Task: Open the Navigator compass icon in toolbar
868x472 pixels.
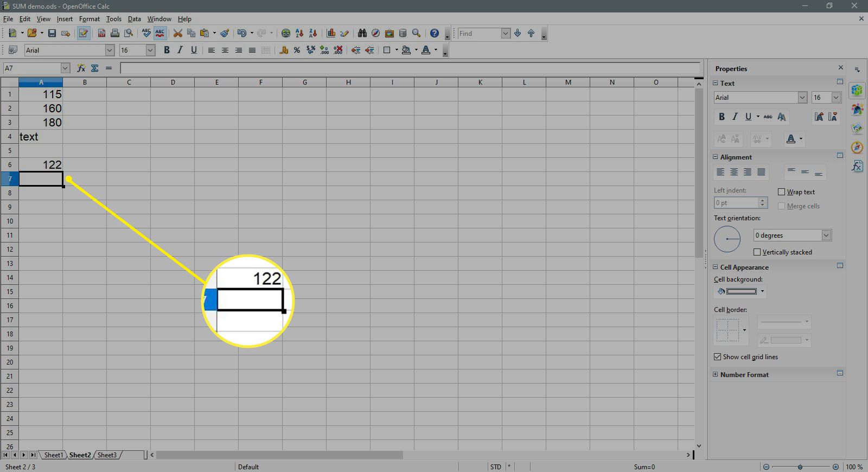Action: [375, 34]
